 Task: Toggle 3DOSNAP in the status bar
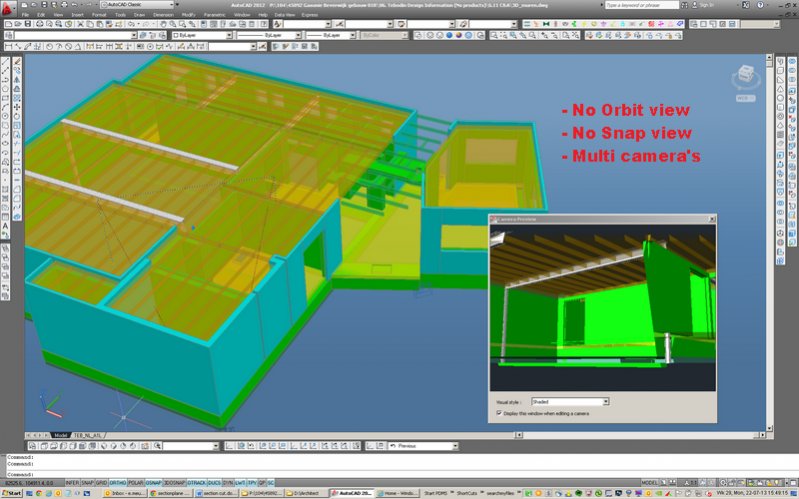tap(174, 482)
